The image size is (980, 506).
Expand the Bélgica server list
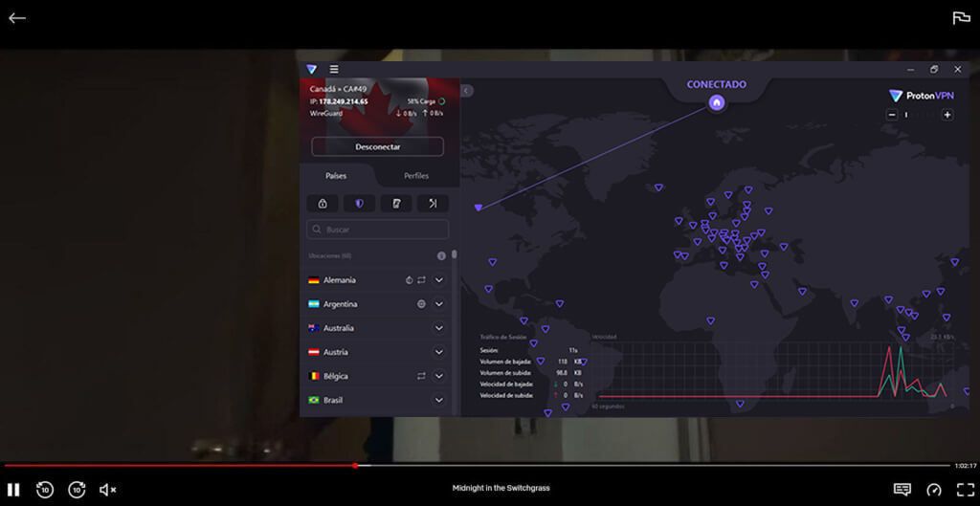438,376
